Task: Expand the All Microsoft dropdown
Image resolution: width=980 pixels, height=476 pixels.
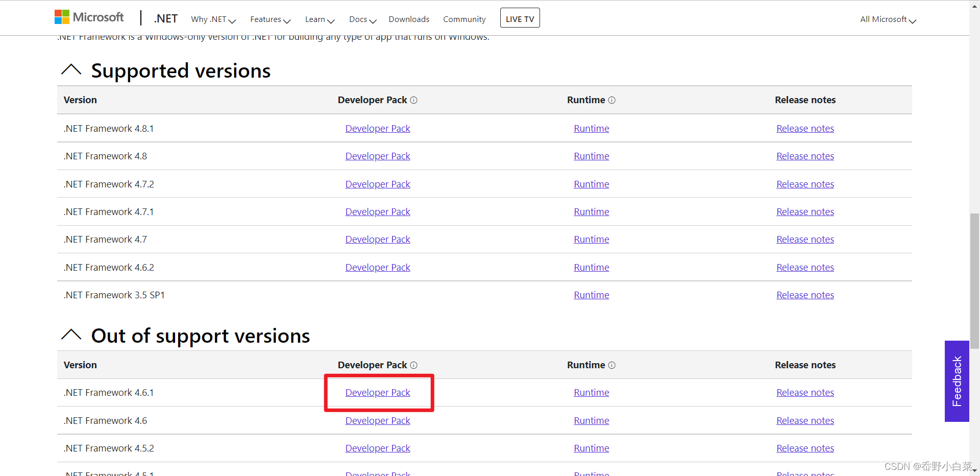Action: pos(887,19)
